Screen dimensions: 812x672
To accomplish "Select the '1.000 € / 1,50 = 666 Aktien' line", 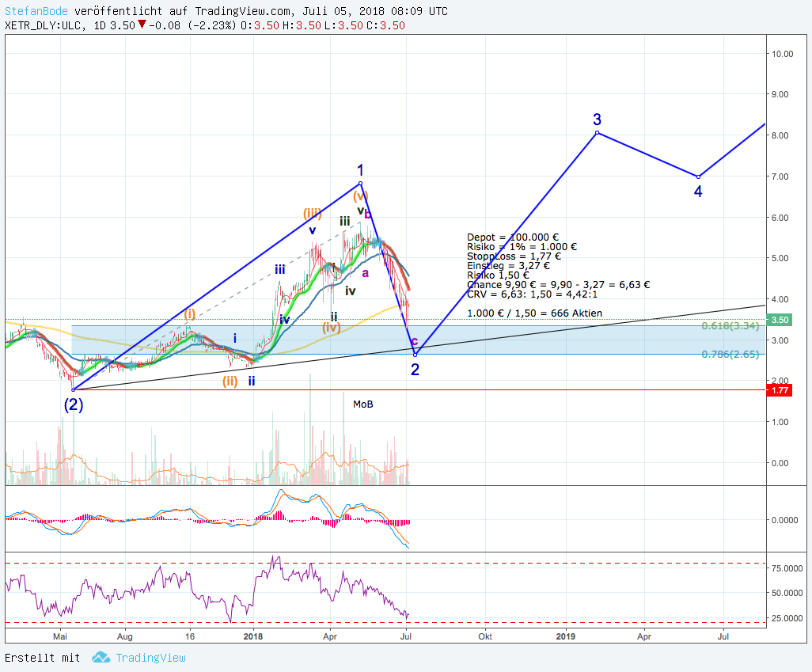I will [534, 313].
